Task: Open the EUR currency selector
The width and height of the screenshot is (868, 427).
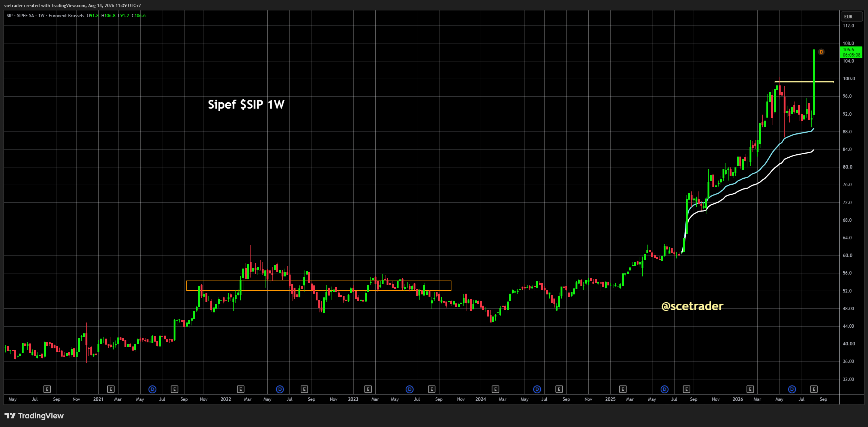Action: pyautogui.click(x=851, y=17)
